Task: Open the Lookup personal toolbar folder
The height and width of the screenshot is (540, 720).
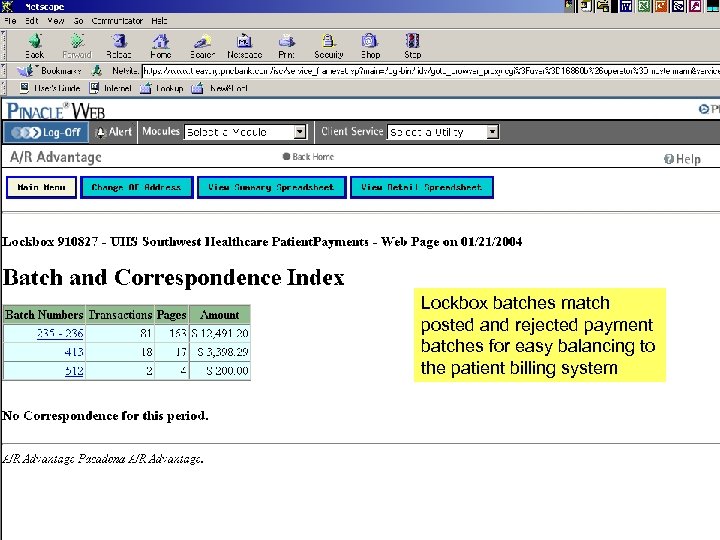Action: (162, 88)
